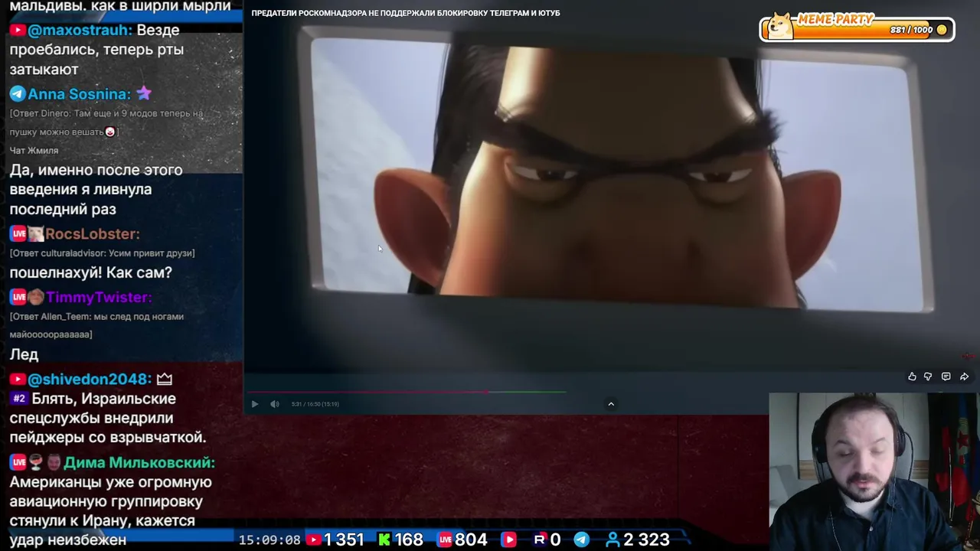Click the purple star after Anna Sosnina
The width and height of the screenshot is (980, 551).
coord(144,93)
